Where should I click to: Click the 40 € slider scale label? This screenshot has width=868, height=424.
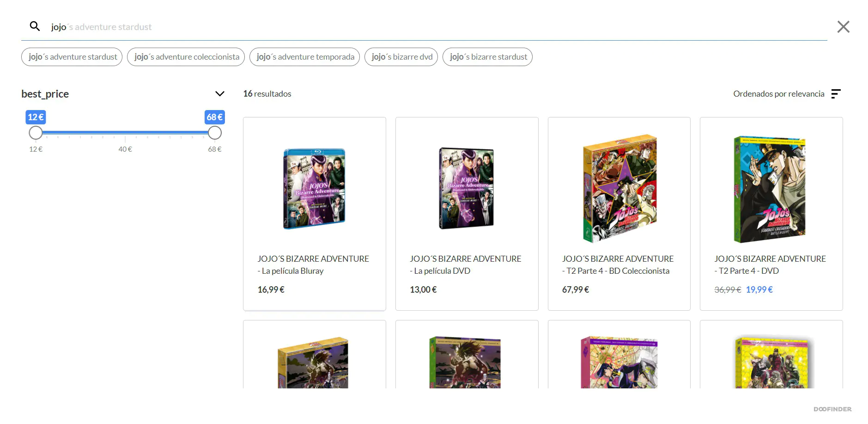(x=125, y=149)
